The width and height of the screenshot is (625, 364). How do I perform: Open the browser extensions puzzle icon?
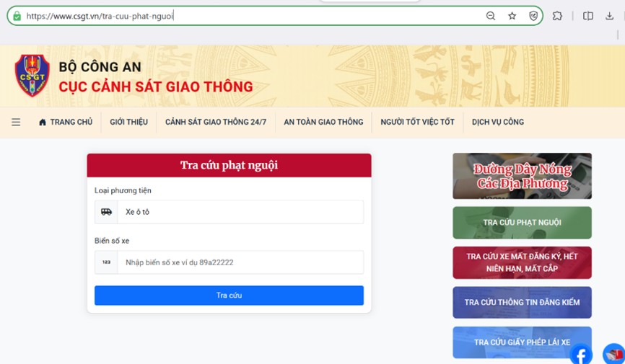[x=557, y=16]
